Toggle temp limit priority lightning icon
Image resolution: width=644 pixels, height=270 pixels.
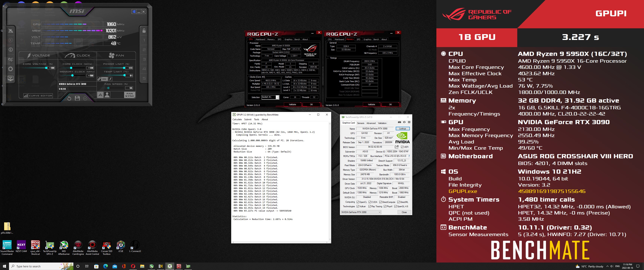(x=110, y=79)
